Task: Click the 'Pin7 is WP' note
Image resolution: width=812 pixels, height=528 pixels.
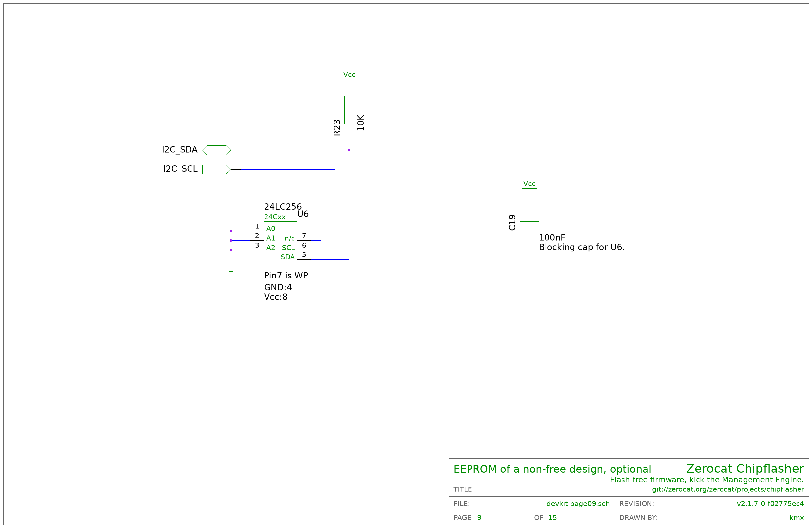Action: coord(286,276)
